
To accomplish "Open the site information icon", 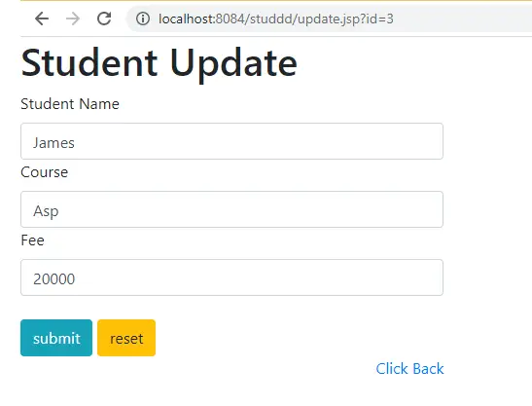I will [x=143, y=18].
